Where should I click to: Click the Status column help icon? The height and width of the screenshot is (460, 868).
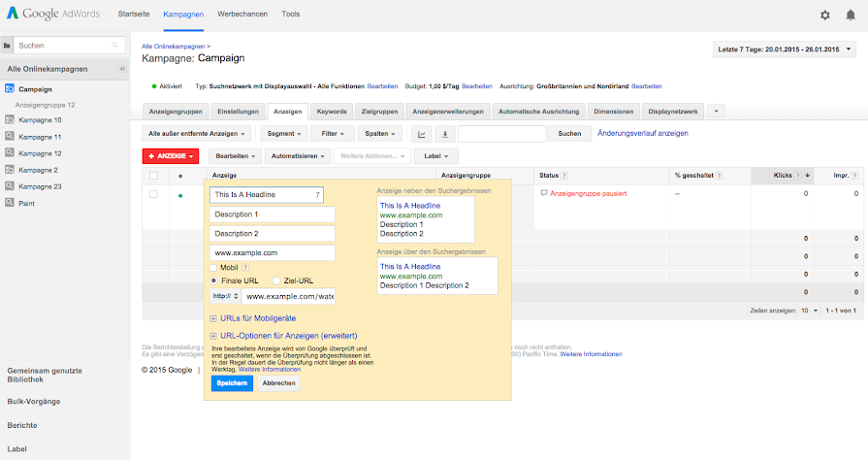tap(564, 176)
